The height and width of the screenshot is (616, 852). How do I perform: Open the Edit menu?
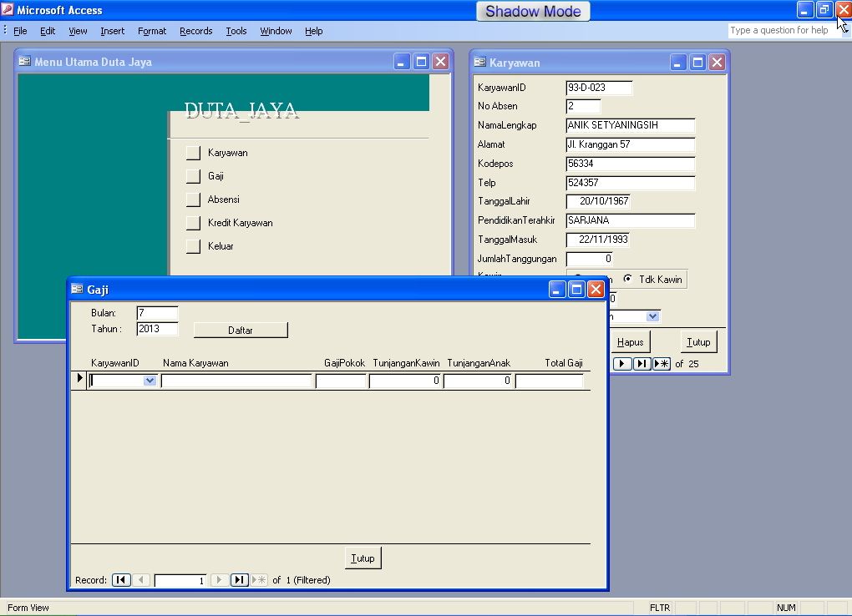[48, 31]
